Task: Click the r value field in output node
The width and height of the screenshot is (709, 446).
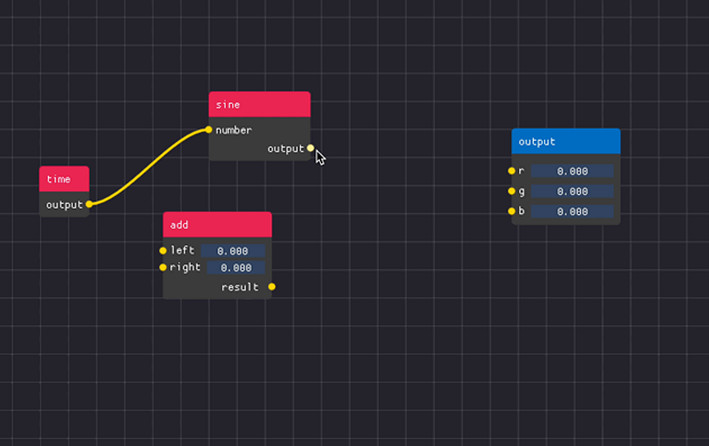Action: coord(571,171)
